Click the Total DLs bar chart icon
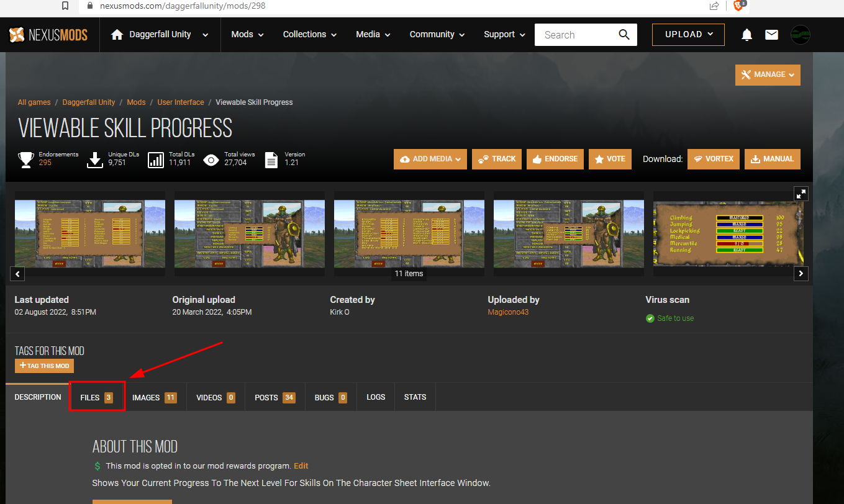This screenshot has height=504, width=844. point(156,160)
